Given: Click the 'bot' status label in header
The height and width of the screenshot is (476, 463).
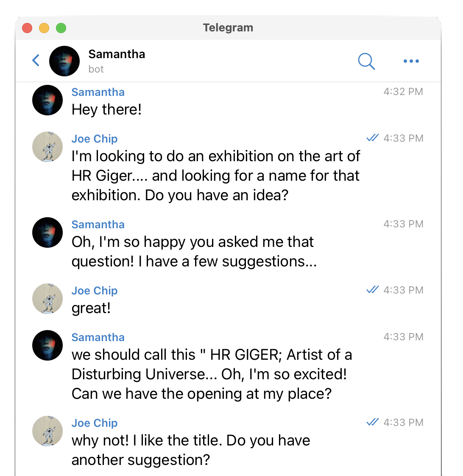Looking at the screenshot, I should click(96, 69).
